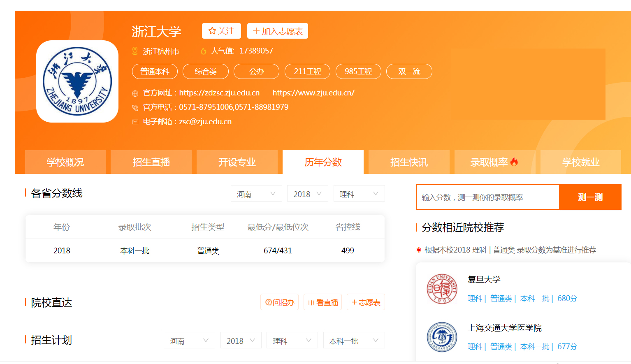Open the 河南 province dropdown
Screen dimensions: 631x364
pos(256,193)
